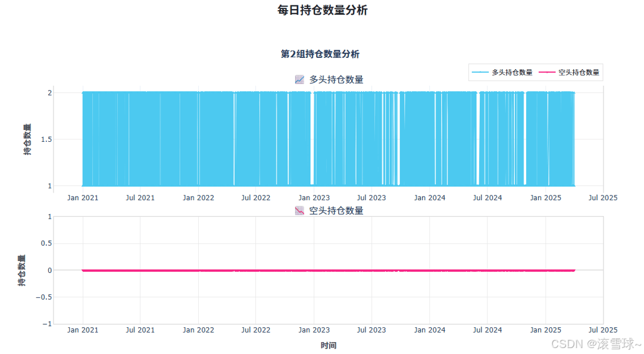Click the Jul 2021 tick of the top chart
Screen dimensions: 644x354
[140, 198]
